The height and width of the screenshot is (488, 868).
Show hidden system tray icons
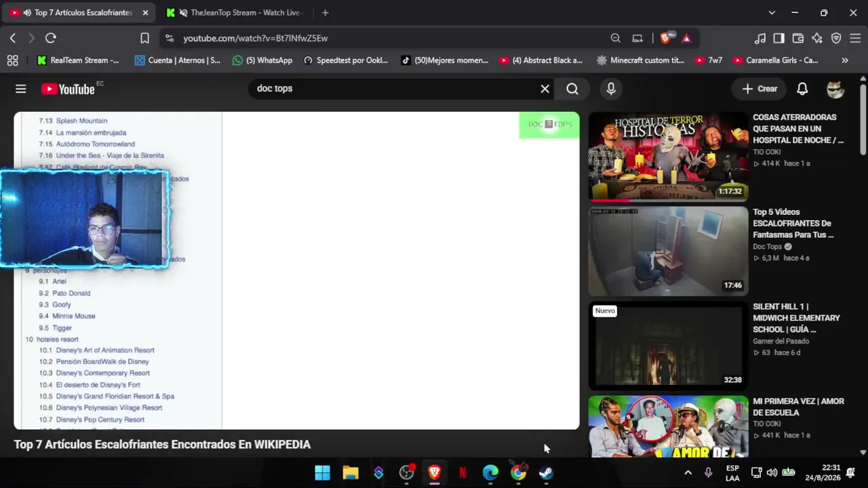688,472
